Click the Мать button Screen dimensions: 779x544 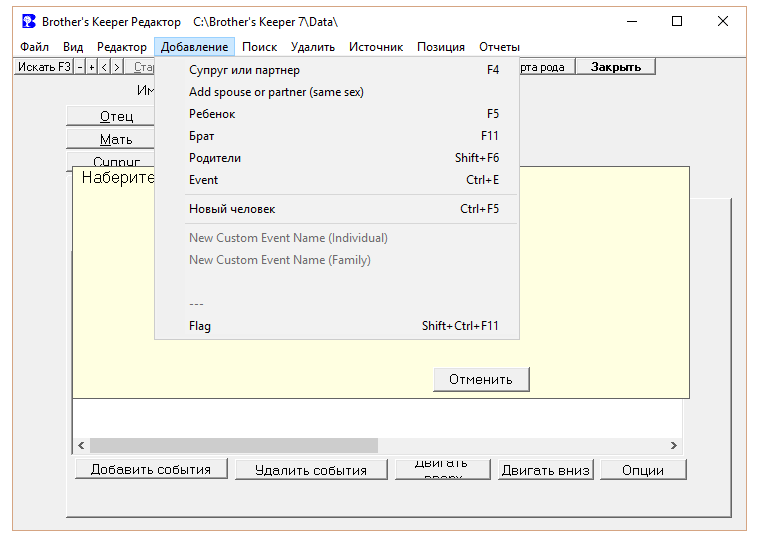click(111, 139)
